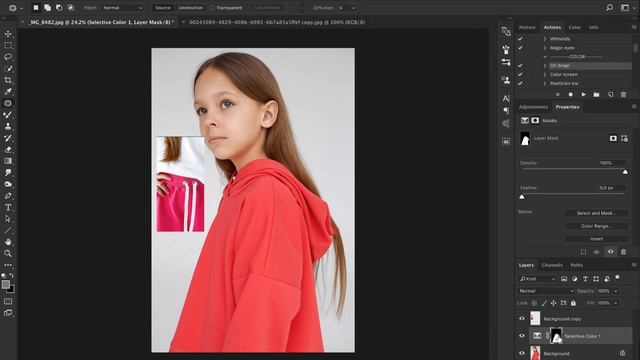Delete action using the Actions panel trash icon

[x=623, y=94]
